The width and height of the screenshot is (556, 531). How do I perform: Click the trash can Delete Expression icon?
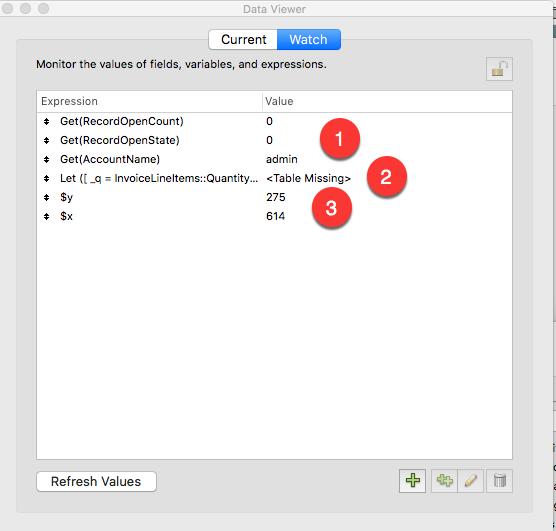click(500, 481)
